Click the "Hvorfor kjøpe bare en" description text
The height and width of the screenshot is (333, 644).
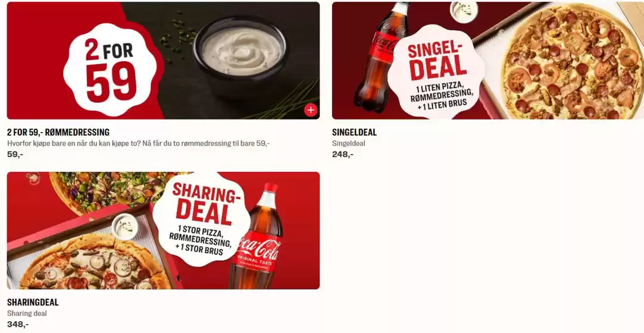point(139,143)
